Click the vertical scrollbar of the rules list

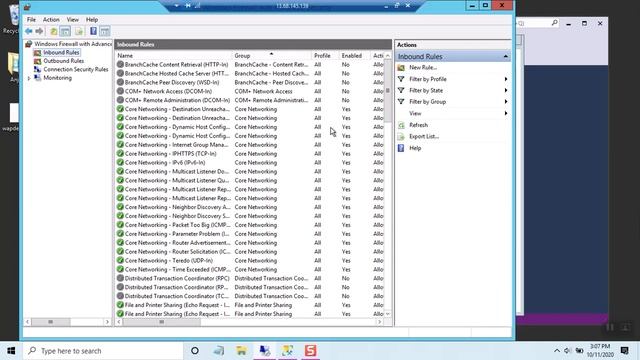click(388, 91)
